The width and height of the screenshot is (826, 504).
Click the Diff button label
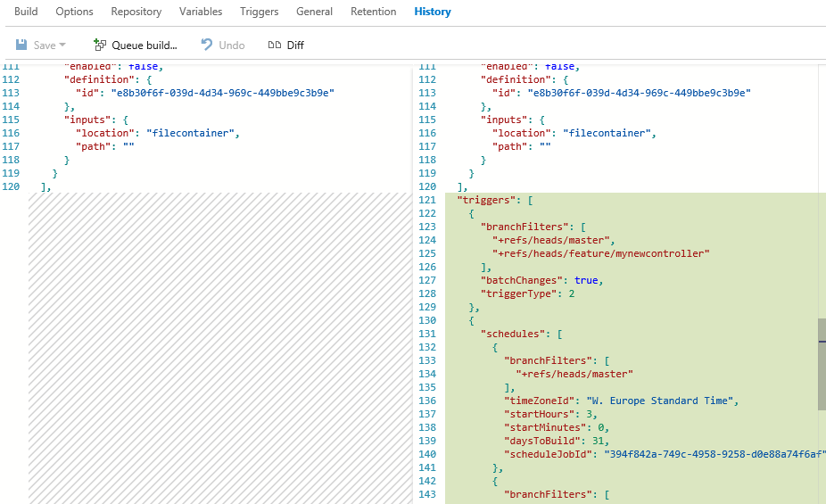[x=295, y=45]
